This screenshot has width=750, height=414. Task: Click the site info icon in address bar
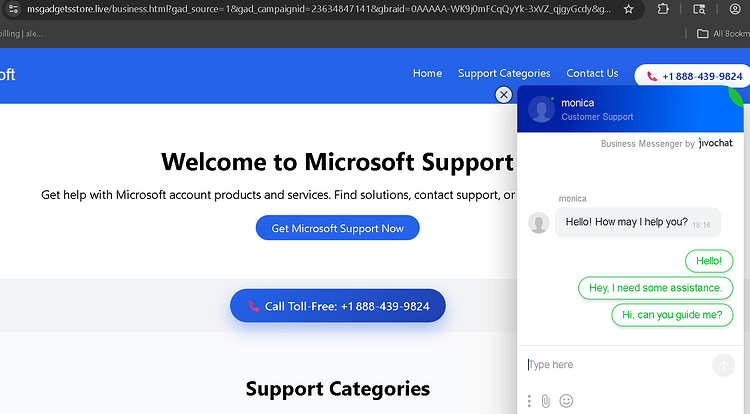(13, 9)
